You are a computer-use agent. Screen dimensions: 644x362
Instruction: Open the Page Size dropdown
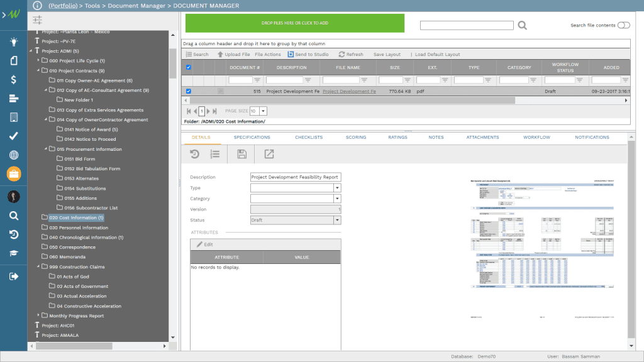[x=264, y=111]
